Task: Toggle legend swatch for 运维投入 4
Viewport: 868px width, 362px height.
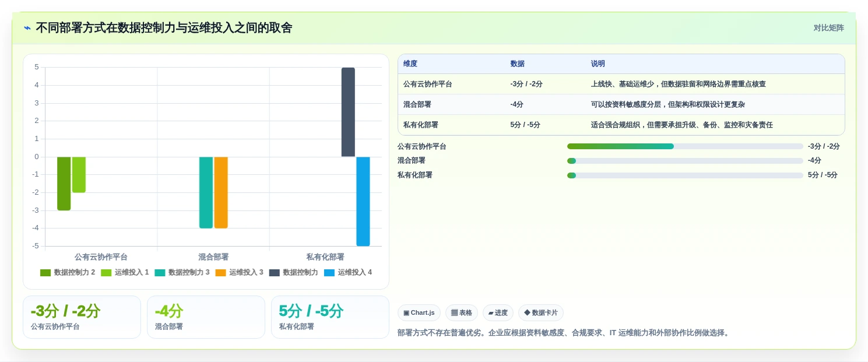Action: (x=329, y=272)
